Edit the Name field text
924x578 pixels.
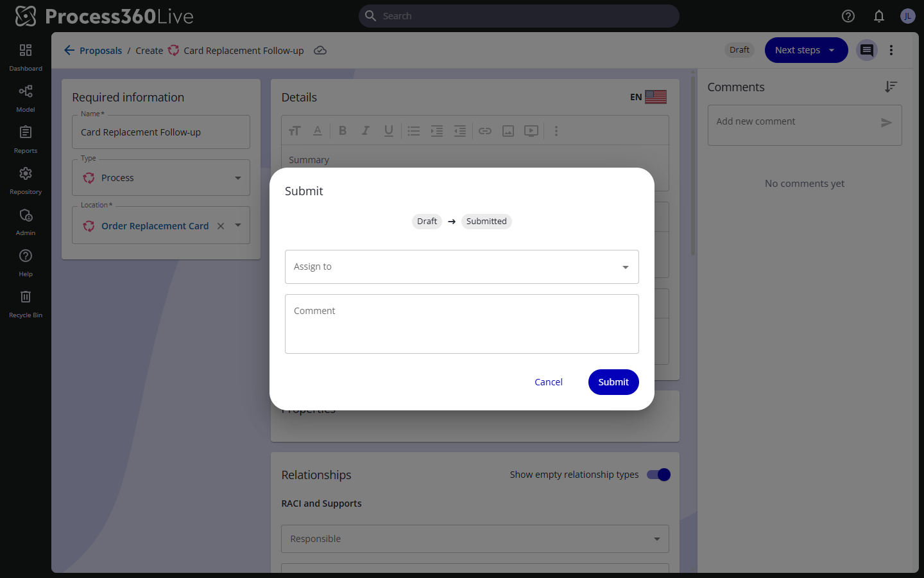point(161,132)
